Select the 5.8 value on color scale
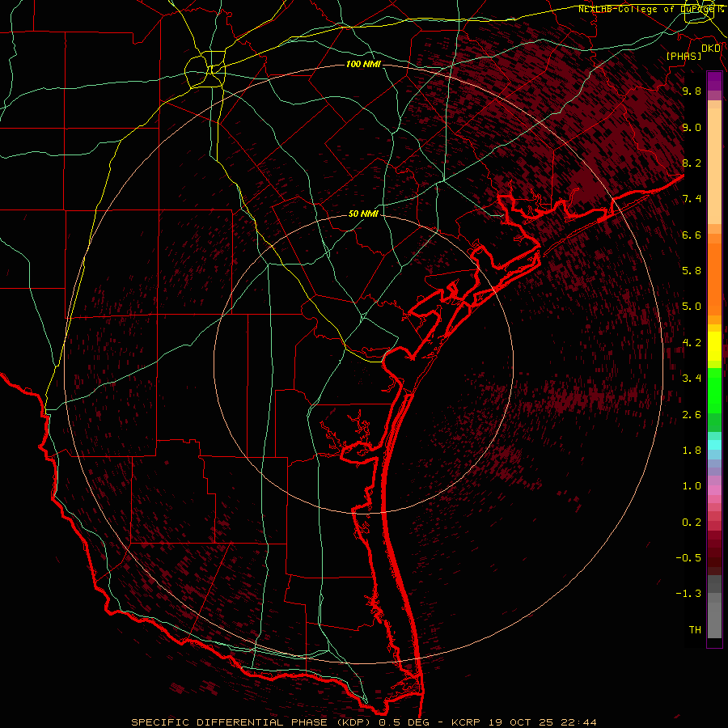Viewport: 728px width, 728px height. pyautogui.click(x=692, y=271)
